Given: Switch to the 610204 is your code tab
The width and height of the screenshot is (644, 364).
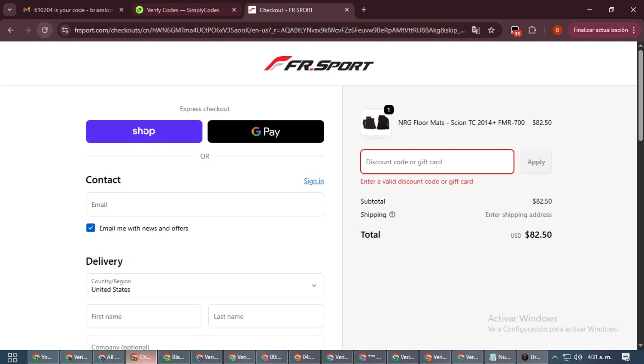Looking at the screenshot, I should click(73, 10).
